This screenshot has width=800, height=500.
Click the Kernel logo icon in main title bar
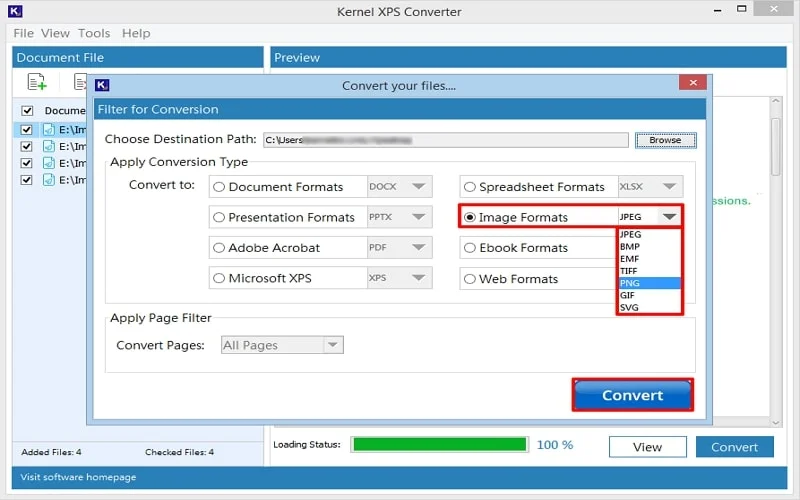click(x=15, y=11)
